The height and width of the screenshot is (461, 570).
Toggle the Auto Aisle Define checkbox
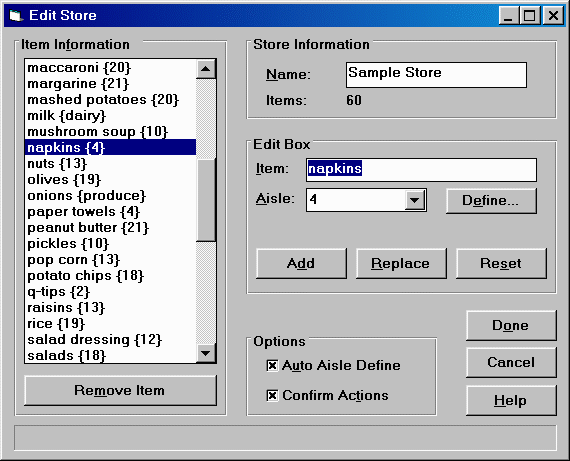272,365
